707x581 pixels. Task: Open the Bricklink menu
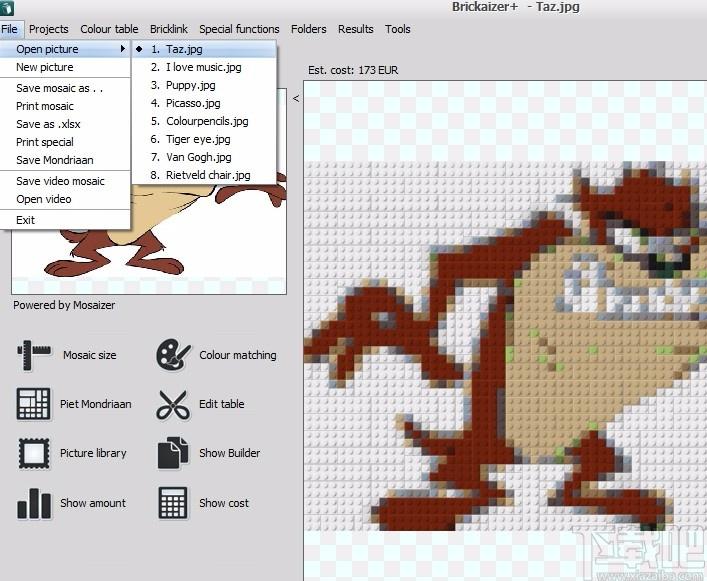click(x=169, y=29)
